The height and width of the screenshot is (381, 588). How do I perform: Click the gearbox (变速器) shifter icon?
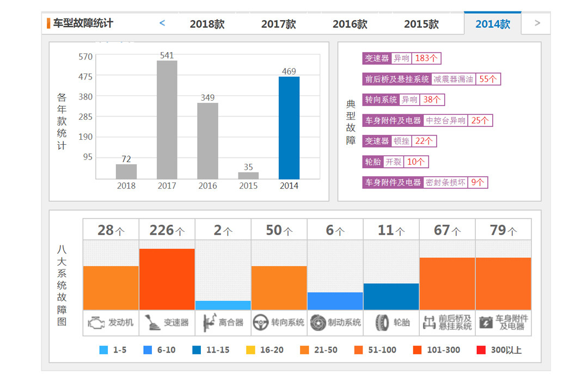tap(152, 323)
